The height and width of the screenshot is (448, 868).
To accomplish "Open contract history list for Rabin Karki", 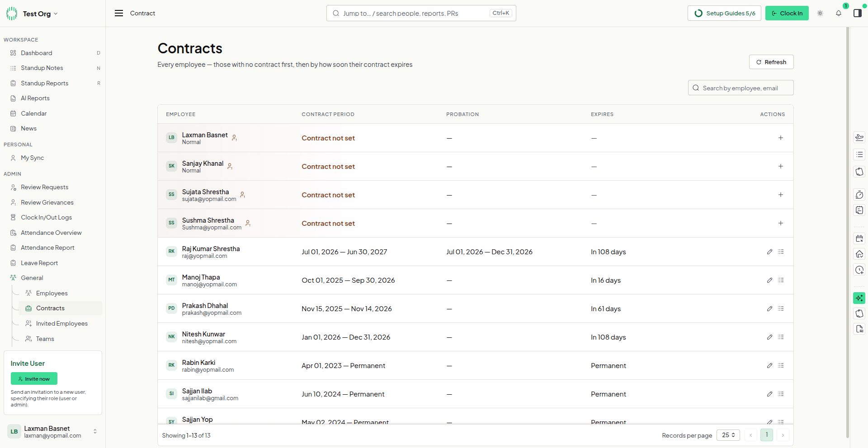I will click(781, 365).
